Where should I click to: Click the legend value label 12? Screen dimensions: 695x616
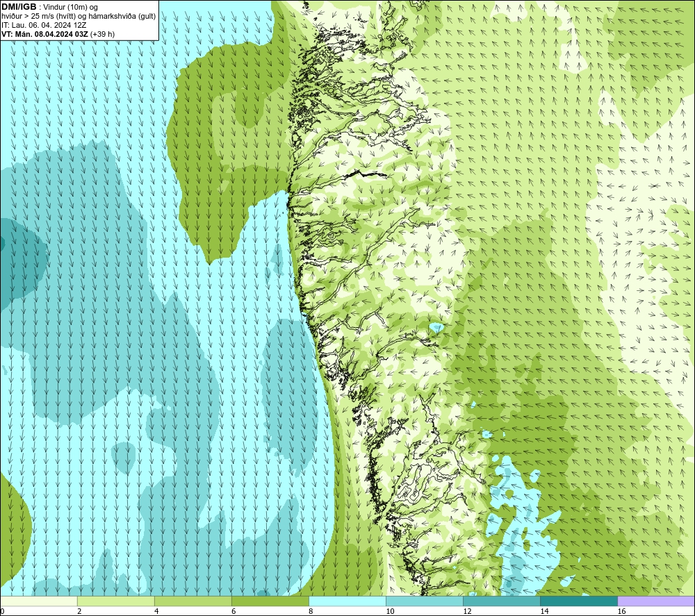tap(467, 611)
